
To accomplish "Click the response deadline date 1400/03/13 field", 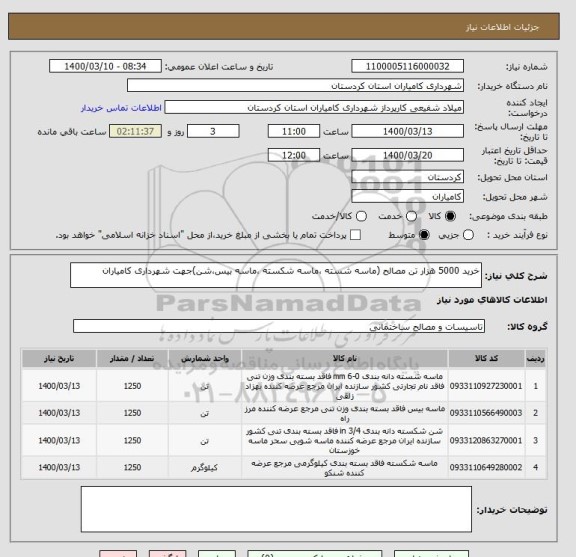I will (x=407, y=132).
